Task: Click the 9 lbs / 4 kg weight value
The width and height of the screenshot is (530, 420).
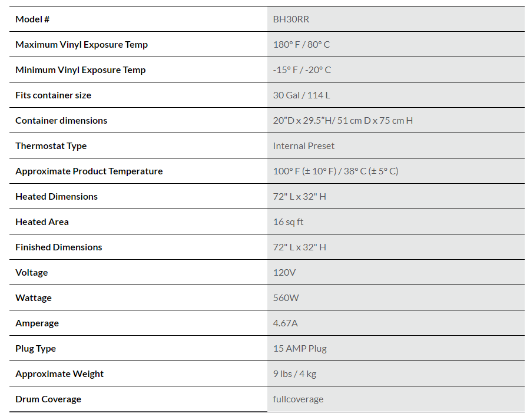Action: coord(294,374)
